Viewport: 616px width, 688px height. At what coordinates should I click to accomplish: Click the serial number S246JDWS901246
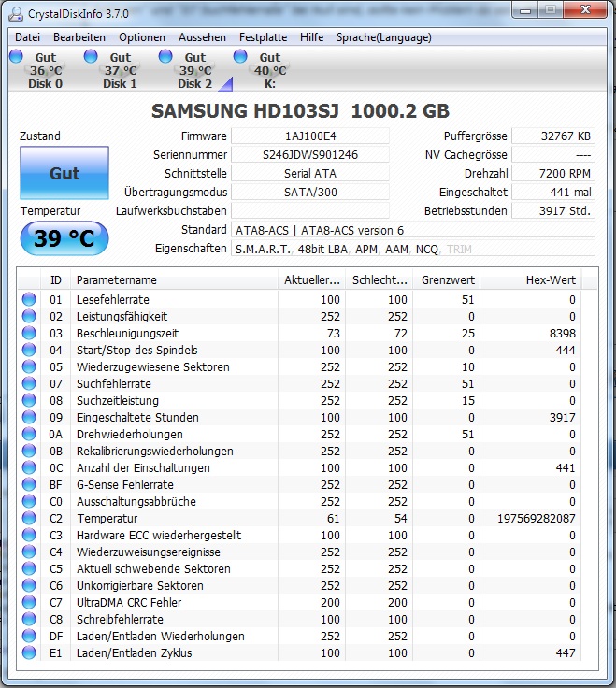point(310,154)
